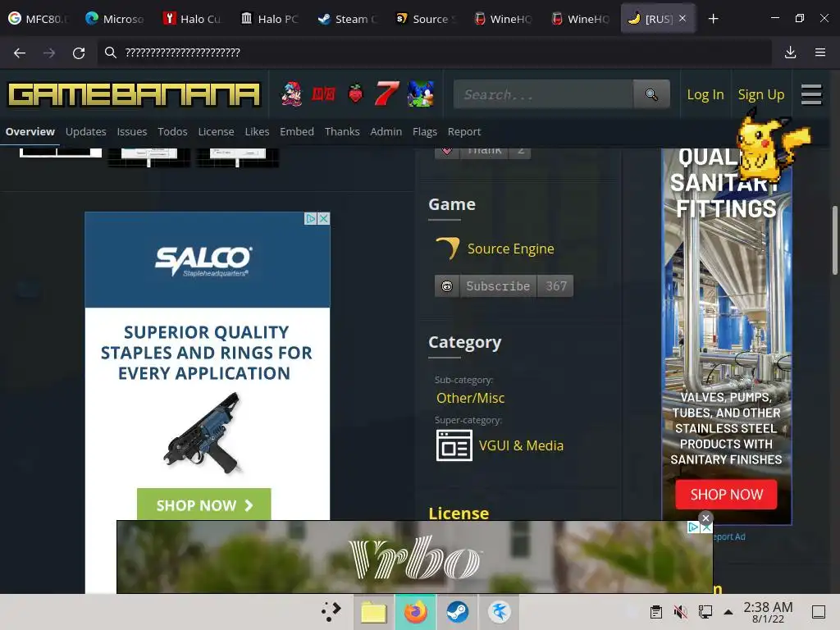Open Firefox from the taskbar
This screenshot has width=840, height=630.
pos(415,612)
